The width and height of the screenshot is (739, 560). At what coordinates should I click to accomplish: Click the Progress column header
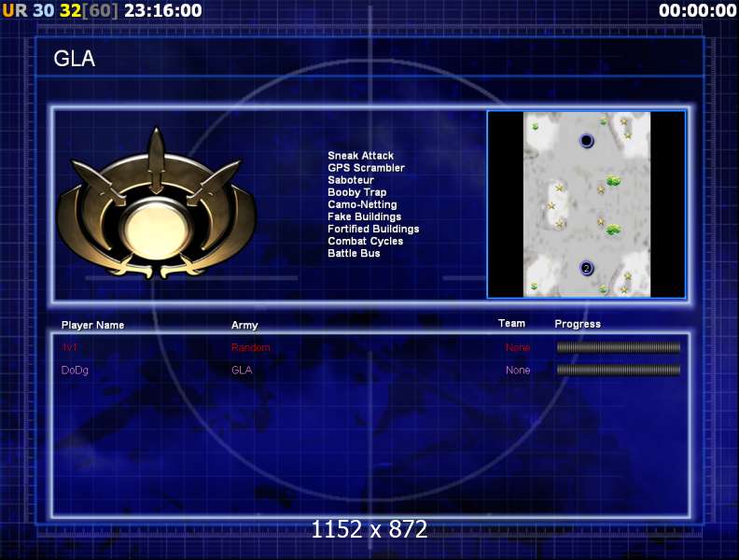[x=578, y=324]
